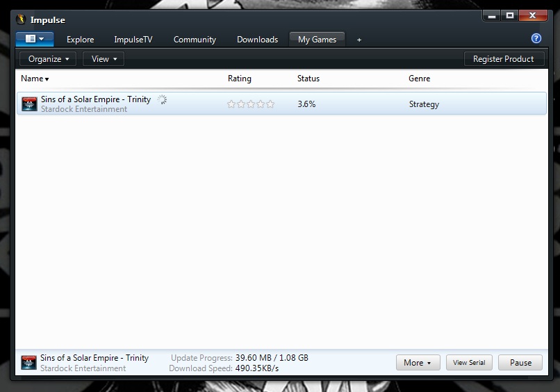Click the bottom bar title 'Sins of a Solar Empire - Trinity'
Viewport: 560px width, 392px height.
click(x=94, y=358)
